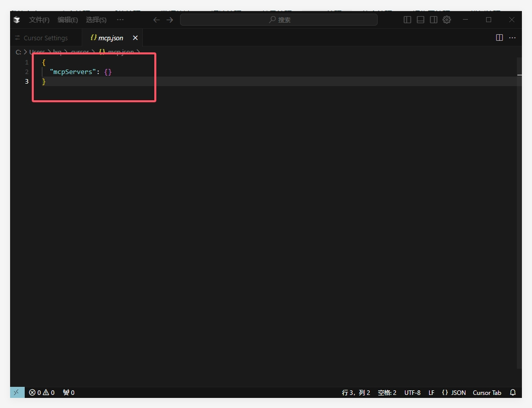Switch to the Cursor Settings tab

pos(45,38)
